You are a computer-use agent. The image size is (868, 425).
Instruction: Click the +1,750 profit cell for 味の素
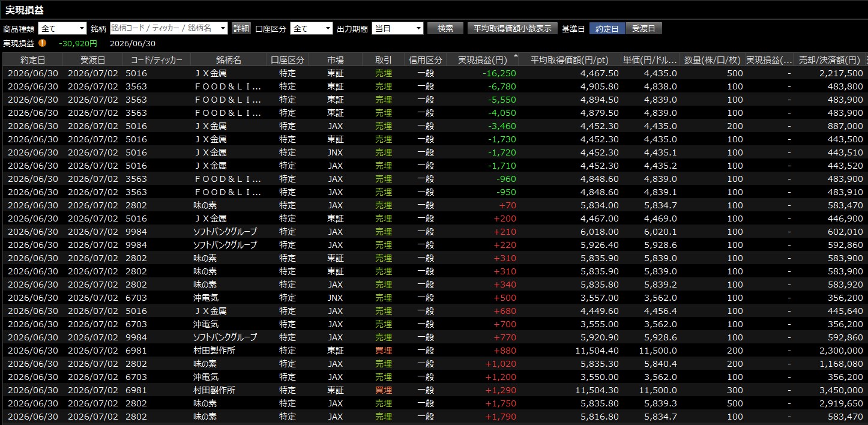click(501, 403)
